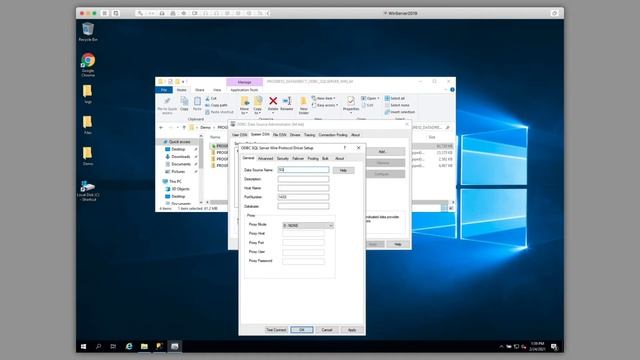
Task: Switch to Explorer's View tab
Action: (x=217, y=90)
